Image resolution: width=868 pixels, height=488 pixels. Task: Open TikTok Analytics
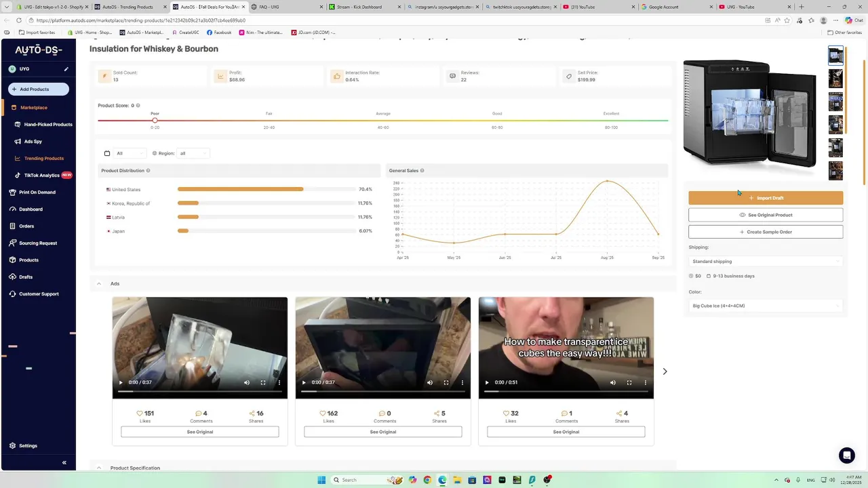click(42, 176)
